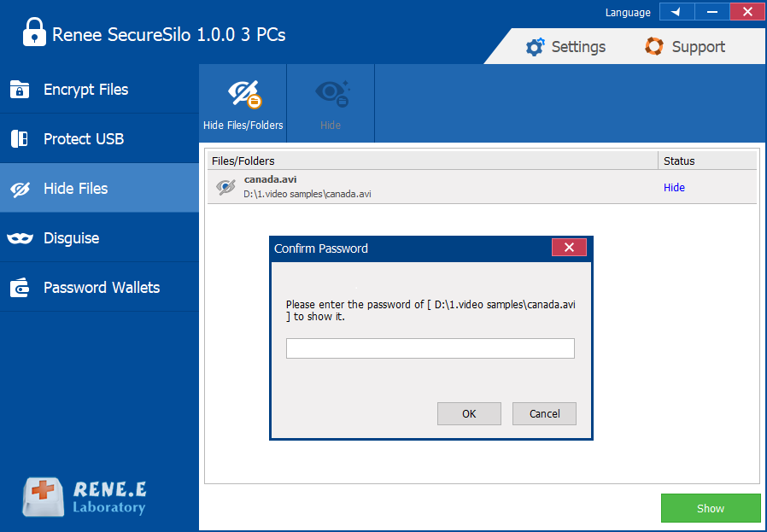Screen dimensions: 767x532
Task: Switch to the Disguise section
Action: click(99, 237)
